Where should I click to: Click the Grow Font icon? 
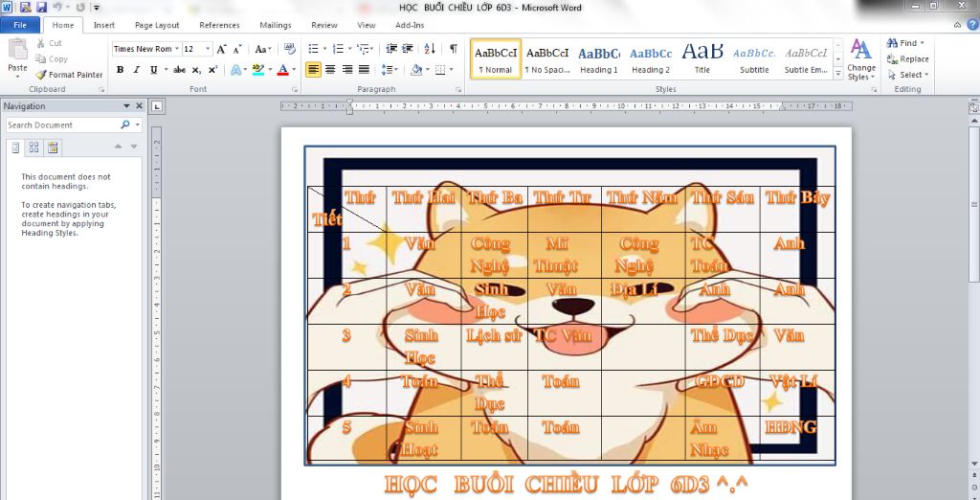coord(221,49)
